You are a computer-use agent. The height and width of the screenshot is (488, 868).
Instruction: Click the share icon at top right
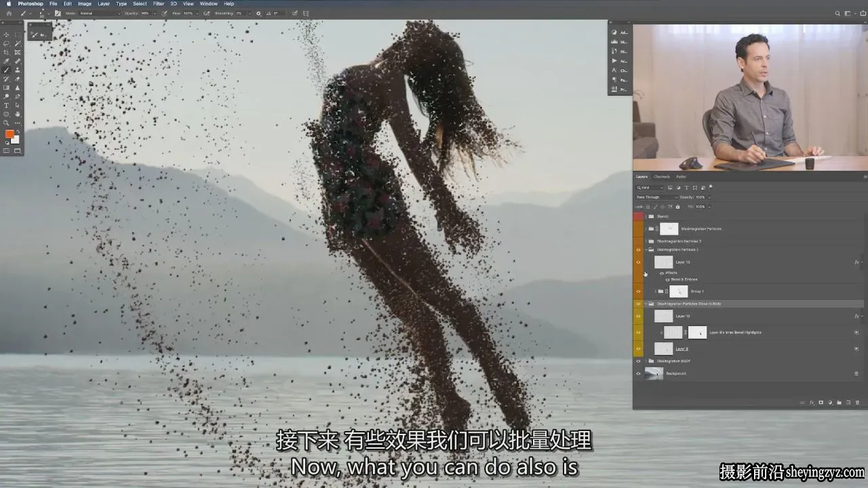(x=863, y=13)
